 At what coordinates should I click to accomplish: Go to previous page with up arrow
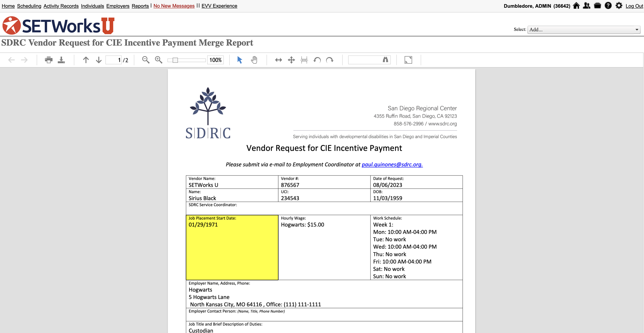[86, 60]
